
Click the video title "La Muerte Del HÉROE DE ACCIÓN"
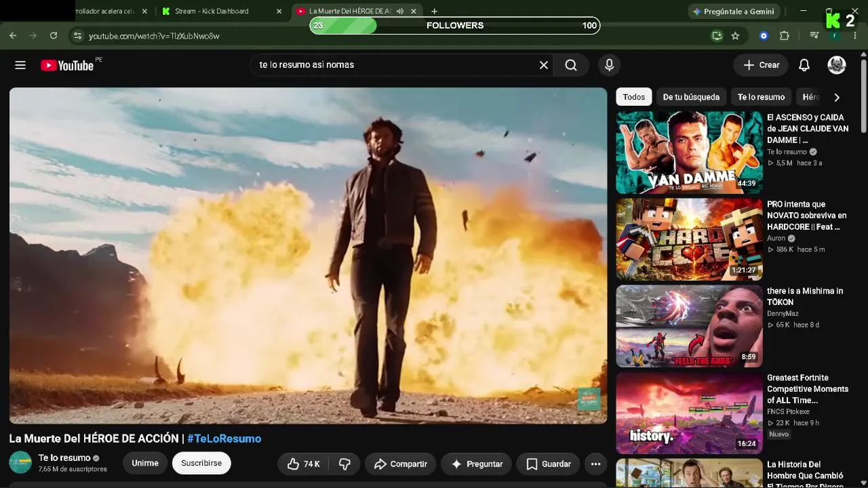click(x=94, y=439)
